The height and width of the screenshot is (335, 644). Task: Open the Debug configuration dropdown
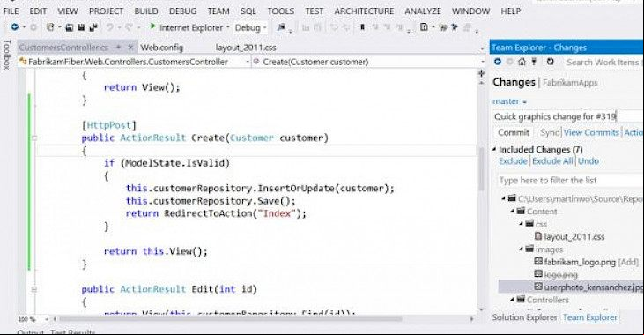265,28
